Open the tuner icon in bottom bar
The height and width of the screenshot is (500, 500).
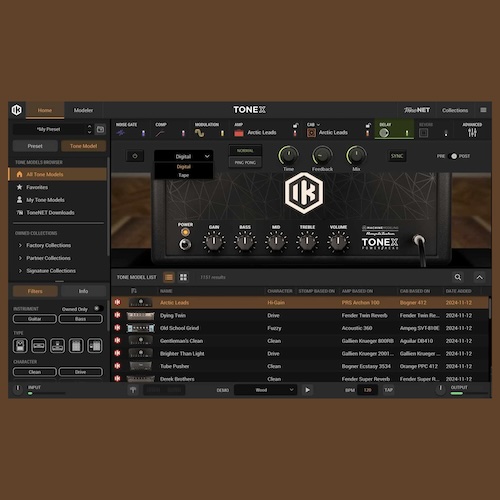click(133, 390)
